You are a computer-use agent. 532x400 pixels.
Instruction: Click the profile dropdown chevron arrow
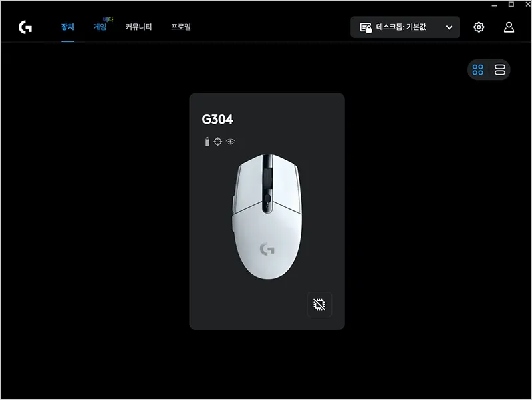449,27
